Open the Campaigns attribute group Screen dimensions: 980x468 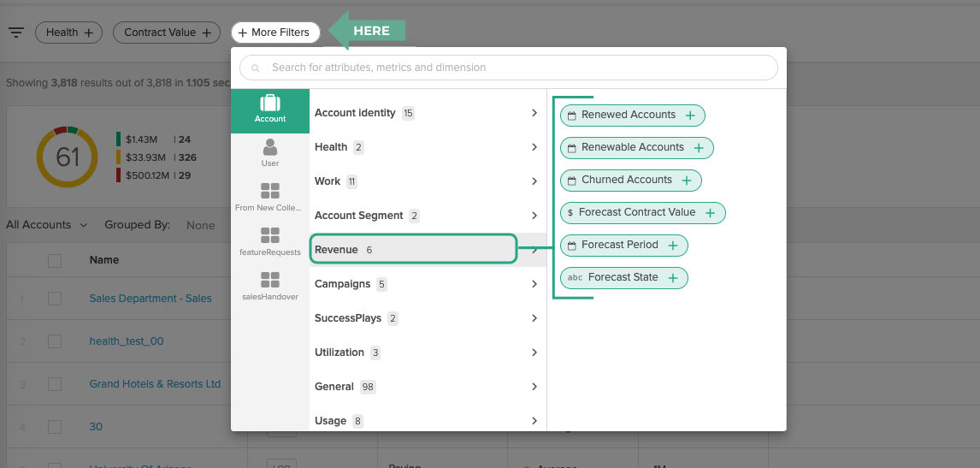point(428,284)
